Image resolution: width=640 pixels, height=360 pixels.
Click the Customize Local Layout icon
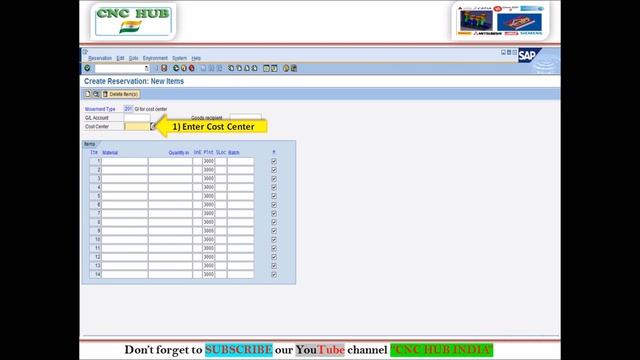click(294, 68)
